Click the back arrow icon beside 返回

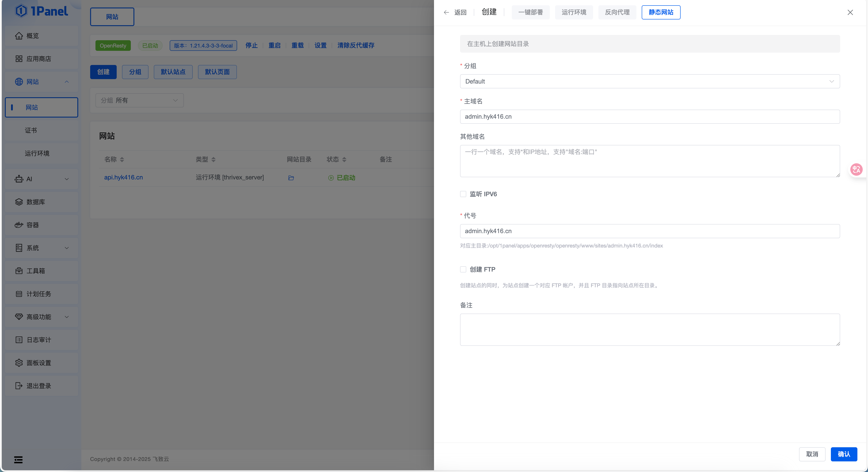[x=446, y=12]
